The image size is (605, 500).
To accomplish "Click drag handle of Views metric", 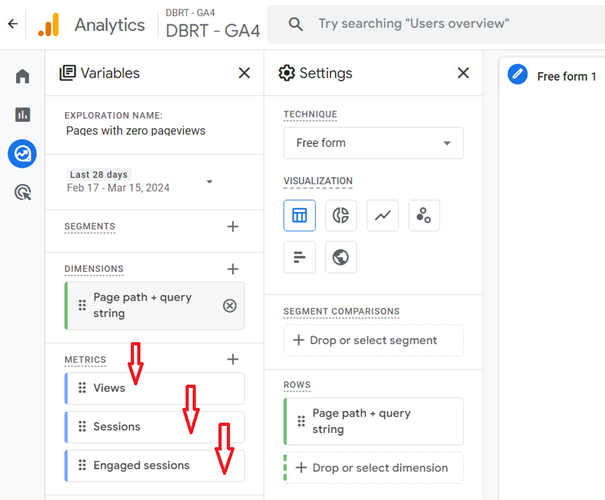I will (82, 388).
